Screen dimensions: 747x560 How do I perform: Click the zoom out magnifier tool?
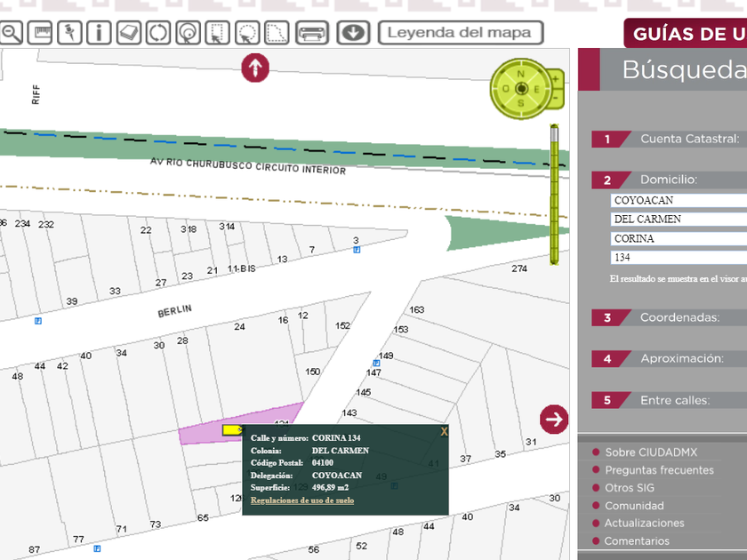[11, 33]
